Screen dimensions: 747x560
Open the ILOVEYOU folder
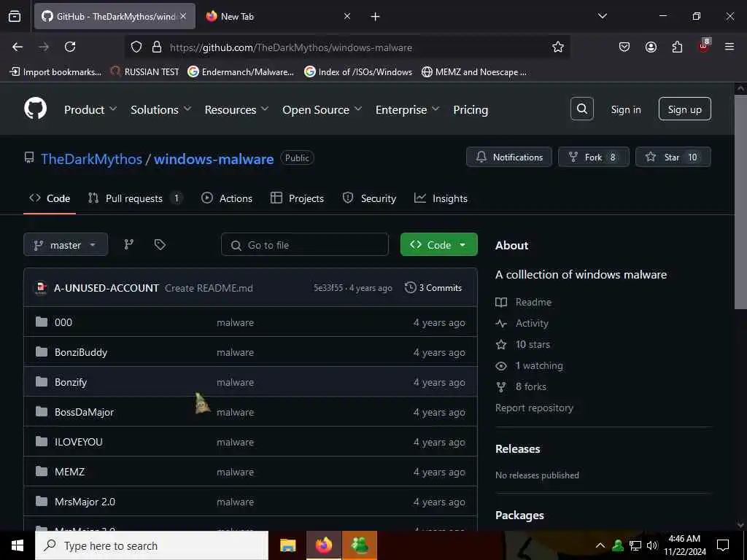(x=79, y=442)
